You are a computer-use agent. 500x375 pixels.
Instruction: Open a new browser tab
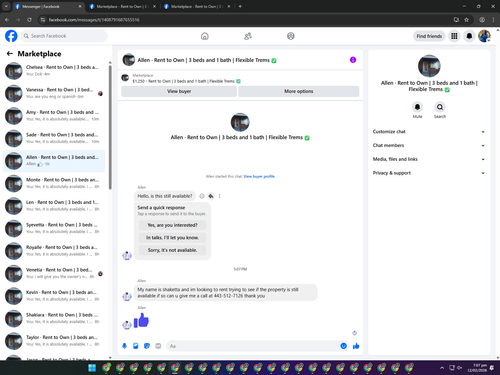240,6
